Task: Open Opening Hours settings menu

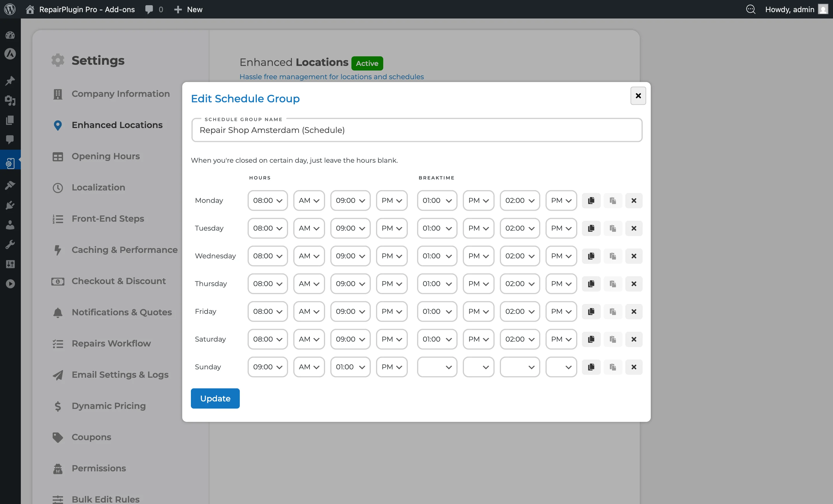Action: [106, 156]
